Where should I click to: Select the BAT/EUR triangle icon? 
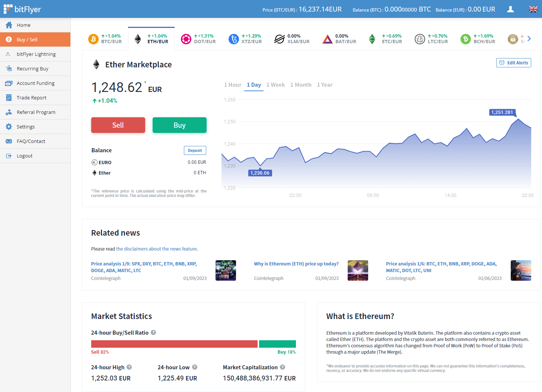(327, 39)
